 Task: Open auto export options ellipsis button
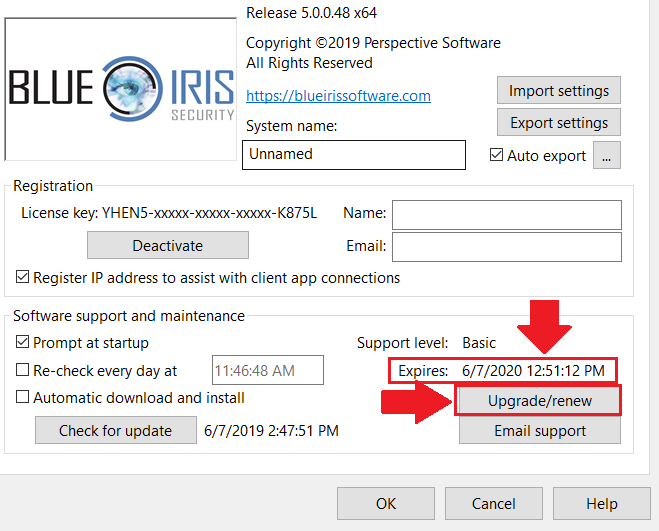[x=606, y=155]
